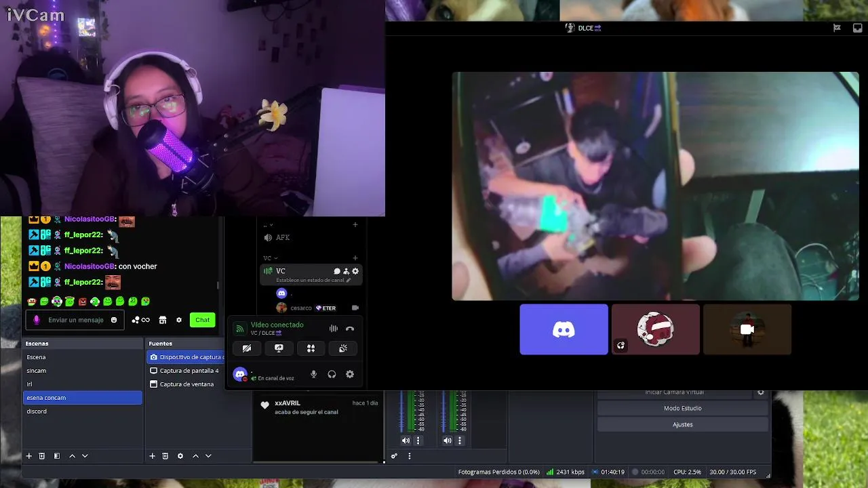The height and width of the screenshot is (488, 868).
Task: Open emoji picker in chat message box
Action: point(114,320)
